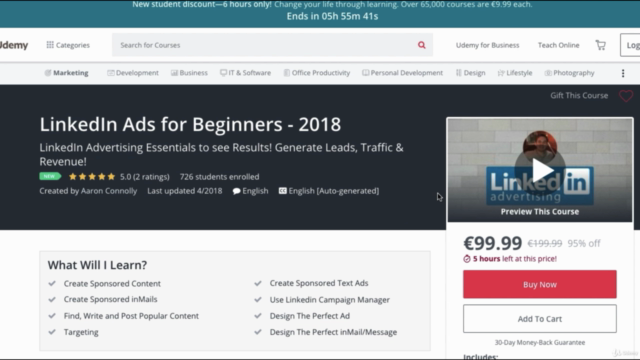This screenshot has height=360, width=640.
Task: Click Targeting list item
Action: click(x=81, y=332)
